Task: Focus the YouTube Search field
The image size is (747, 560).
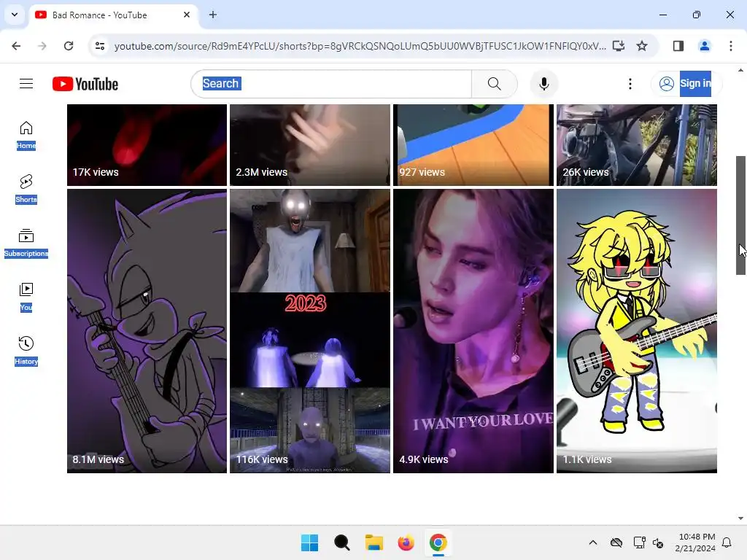Action: pyautogui.click(x=332, y=84)
